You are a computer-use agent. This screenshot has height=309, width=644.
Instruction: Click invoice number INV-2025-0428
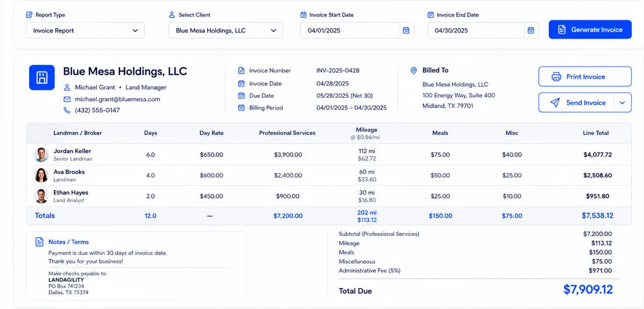pyautogui.click(x=338, y=70)
